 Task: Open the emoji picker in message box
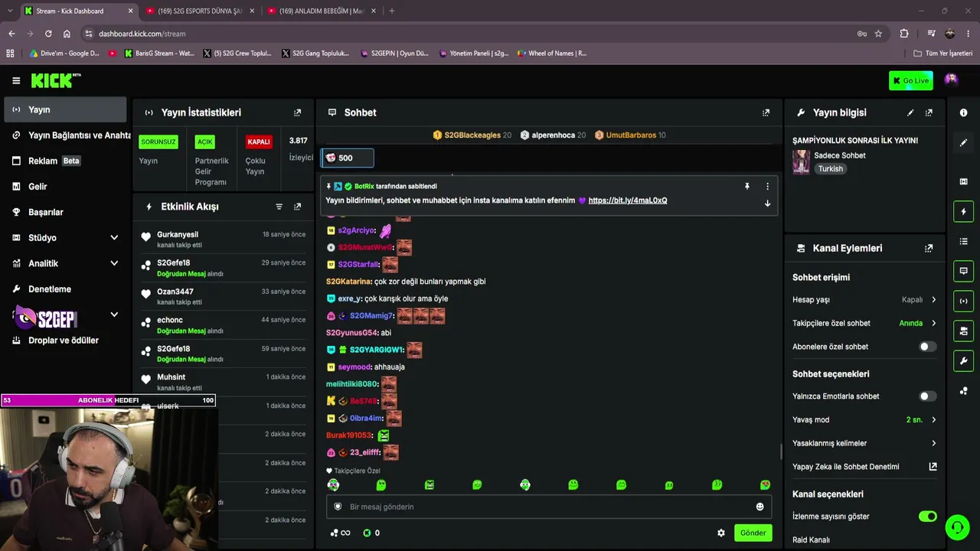click(x=759, y=507)
